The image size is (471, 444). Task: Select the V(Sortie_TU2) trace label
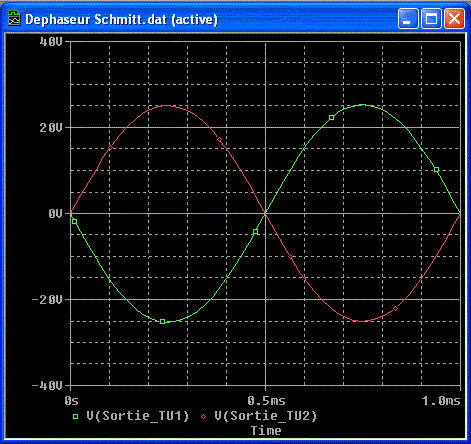265,416
